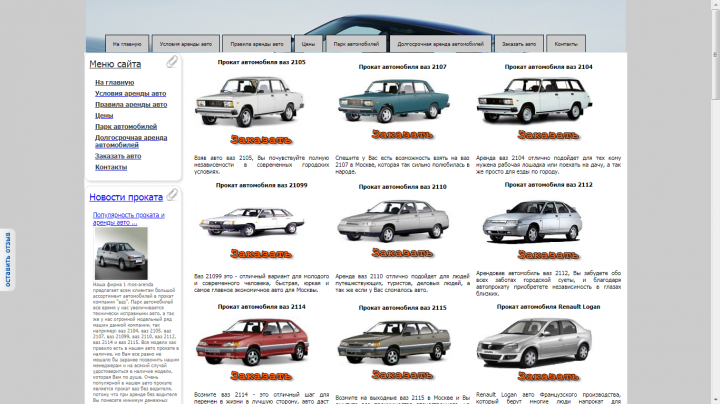This screenshot has width=720, height=404.
Task: Open Контакты tab in header menu
Action: (566, 44)
